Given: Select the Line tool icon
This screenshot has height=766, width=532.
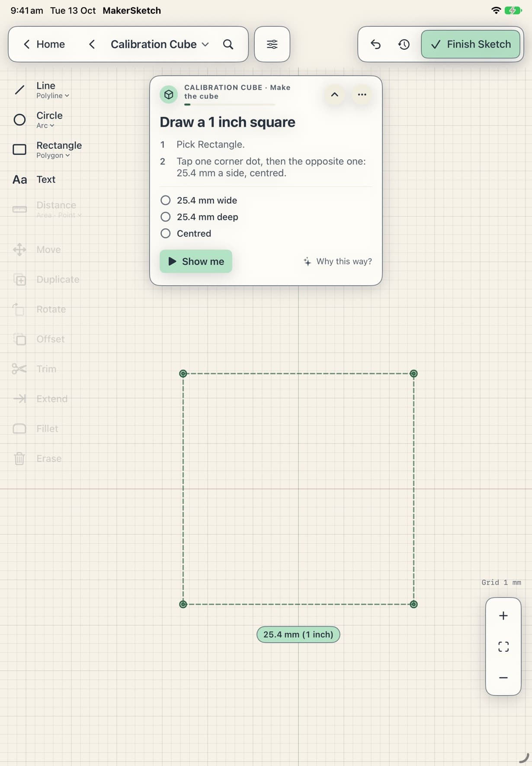Looking at the screenshot, I should click(x=19, y=90).
